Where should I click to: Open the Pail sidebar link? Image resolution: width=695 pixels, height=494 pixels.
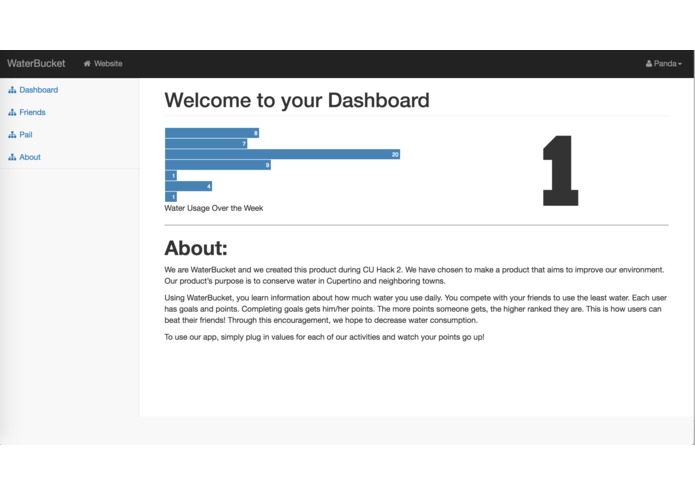[26, 135]
